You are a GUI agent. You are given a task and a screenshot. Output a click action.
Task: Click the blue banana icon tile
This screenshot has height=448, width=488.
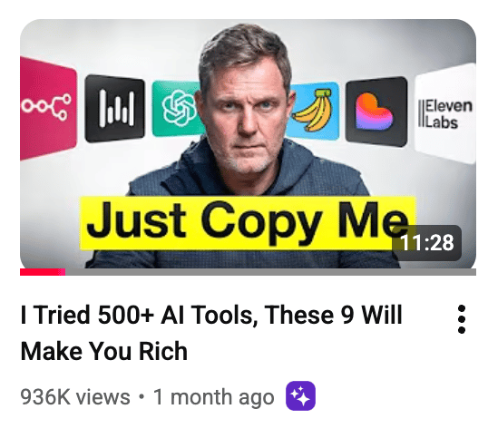pyautogui.click(x=314, y=110)
